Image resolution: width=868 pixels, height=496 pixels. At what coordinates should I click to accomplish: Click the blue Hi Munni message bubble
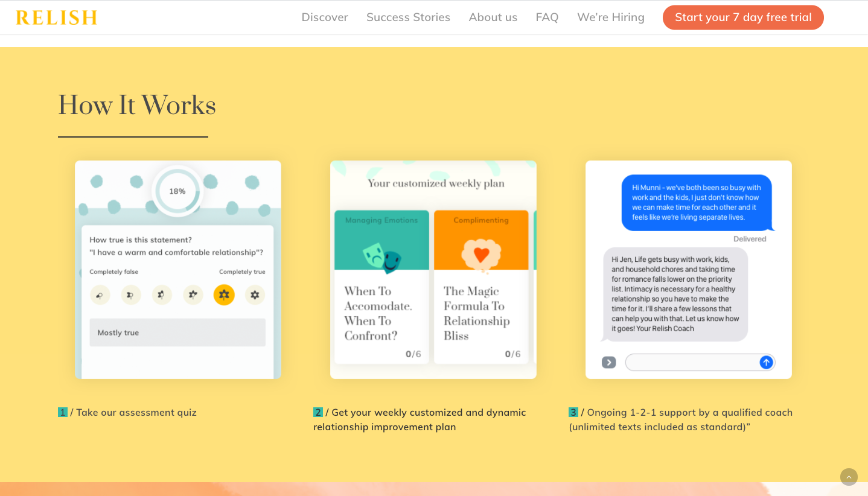tap(697, 203)
